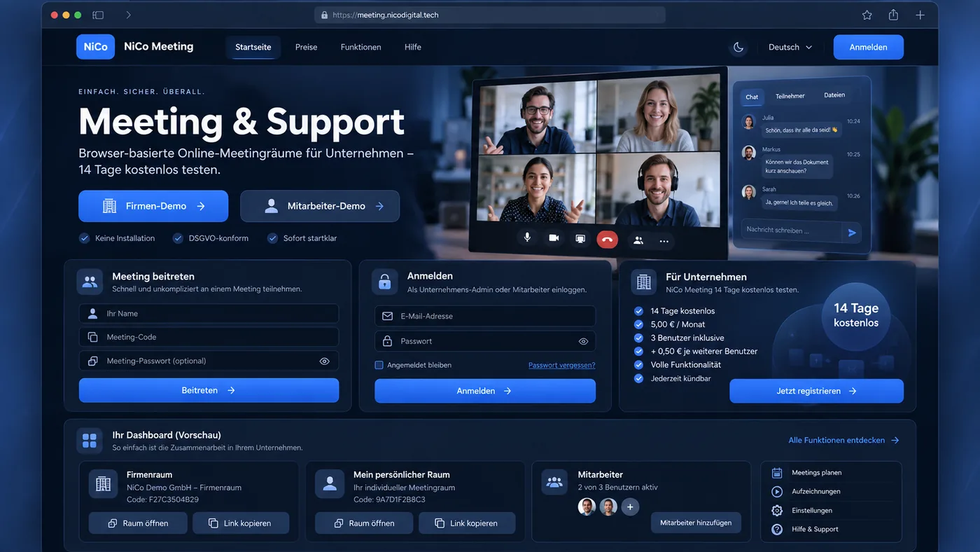Focus the Ihr Name field
The height and width of the screenshot is (552, 980).
[x=209, y=314]
